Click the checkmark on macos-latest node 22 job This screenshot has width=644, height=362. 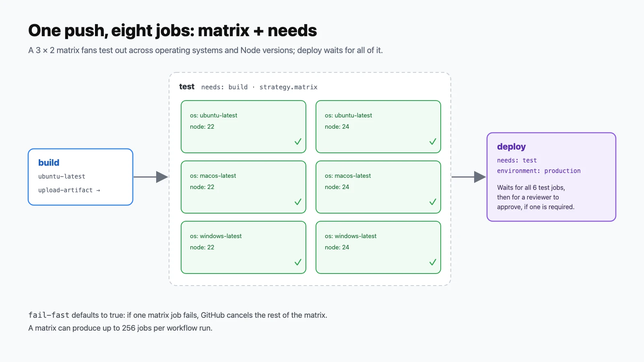298,202
